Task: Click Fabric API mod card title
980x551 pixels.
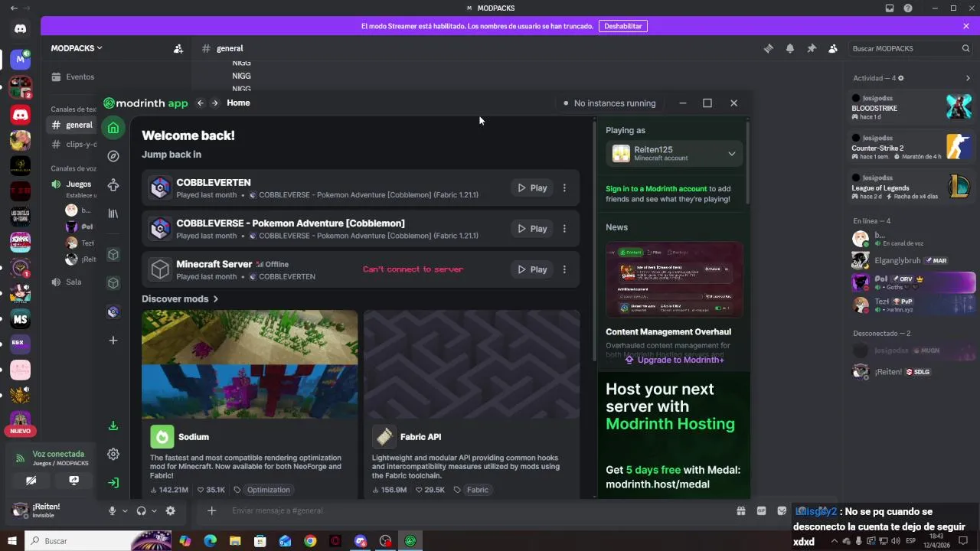Action: tap(420, 437)
